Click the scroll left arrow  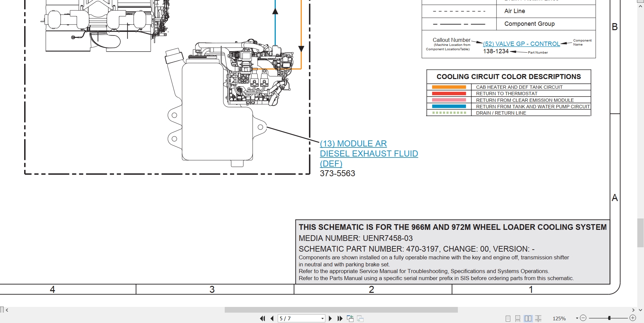[x=7, y=310]
